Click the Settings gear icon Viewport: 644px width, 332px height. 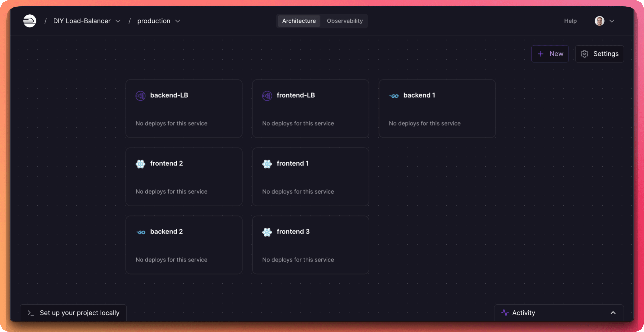pyautogui.click(x=584, y=54)
